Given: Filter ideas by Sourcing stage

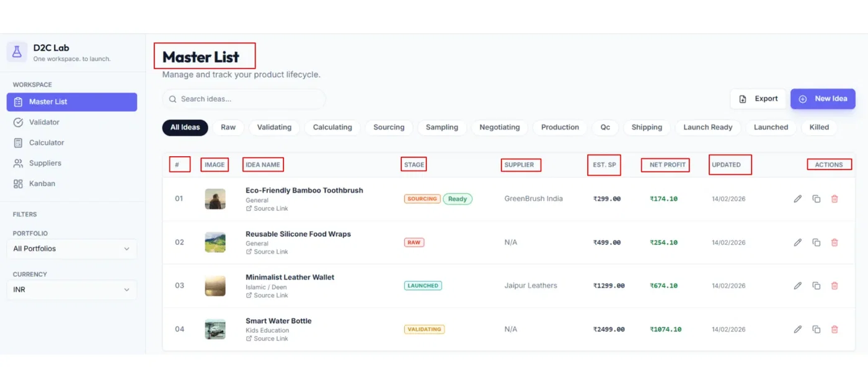Looking at the screenshot, I should tap(389, 127).
